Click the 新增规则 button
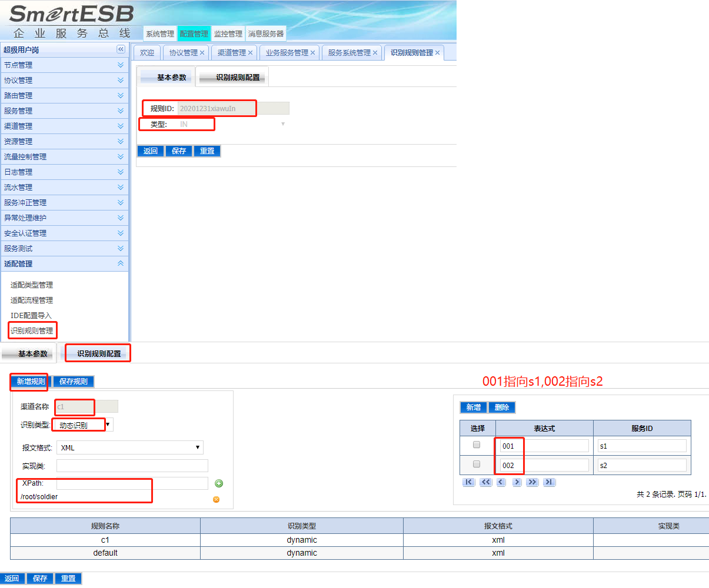Screen dimensions: 709x588 click(x=31, y=382)
